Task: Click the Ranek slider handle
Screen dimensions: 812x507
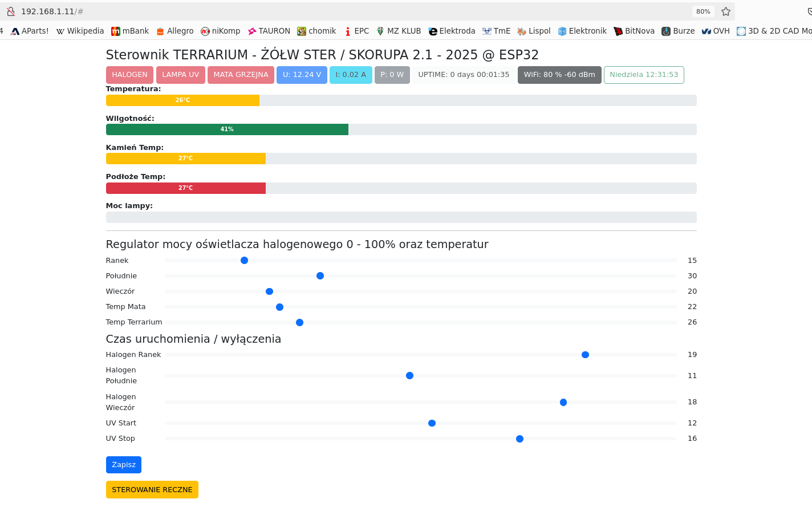Action: tap(244, 261)
